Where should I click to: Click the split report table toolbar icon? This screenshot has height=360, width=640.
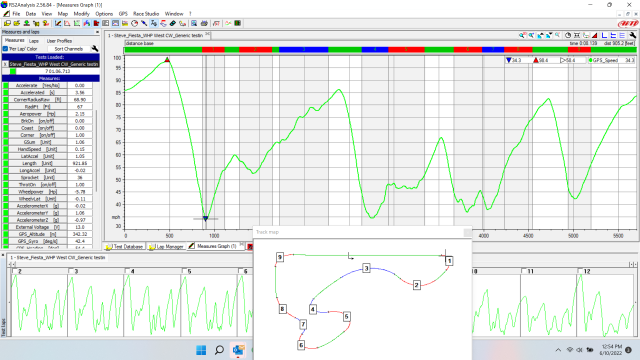(x=105, y=23)
